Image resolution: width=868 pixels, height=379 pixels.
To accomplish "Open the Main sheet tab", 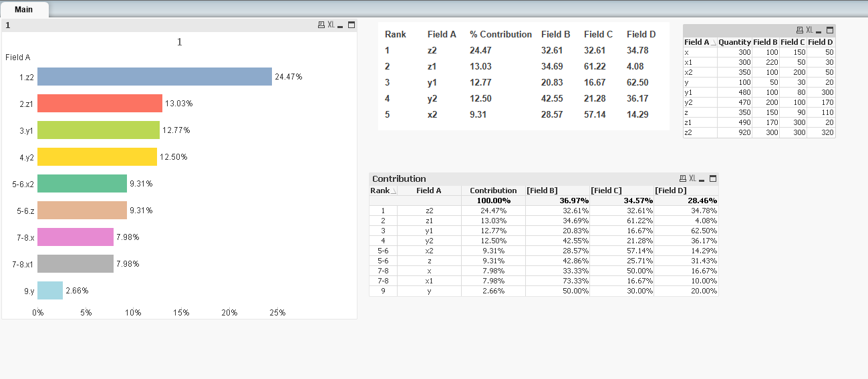I will click(24, 9).
